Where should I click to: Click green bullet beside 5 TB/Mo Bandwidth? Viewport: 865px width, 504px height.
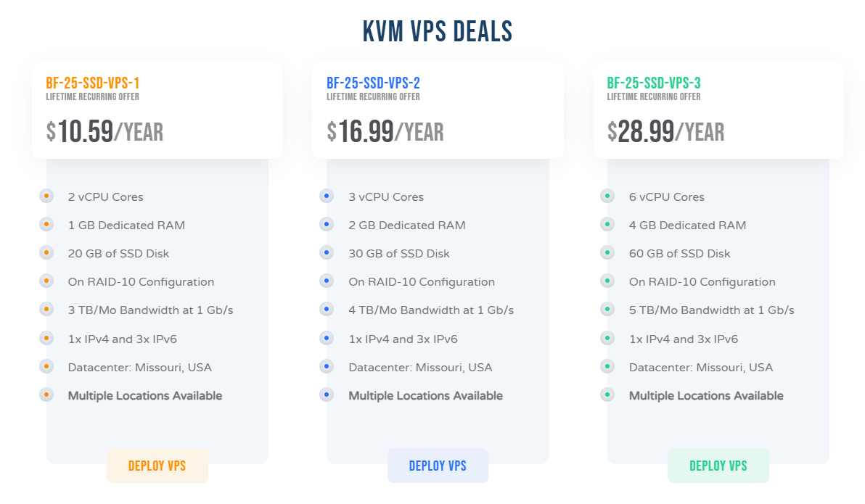[x=607, y=310]
